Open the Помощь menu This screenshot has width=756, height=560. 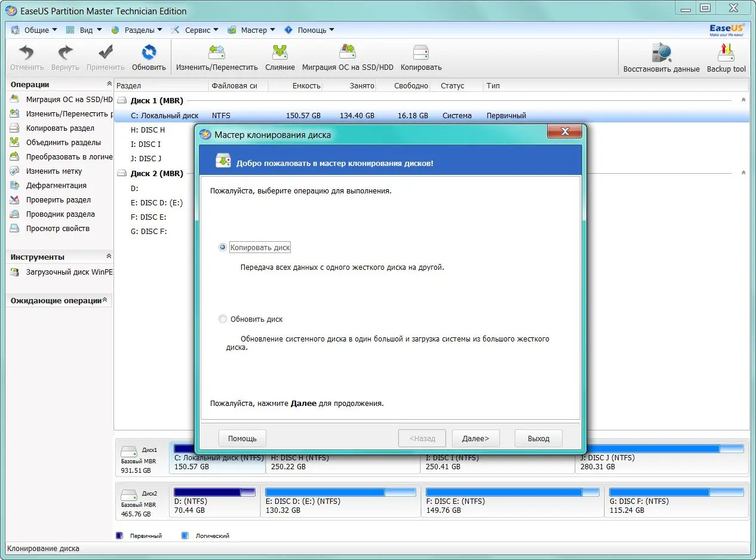(309, 30)
